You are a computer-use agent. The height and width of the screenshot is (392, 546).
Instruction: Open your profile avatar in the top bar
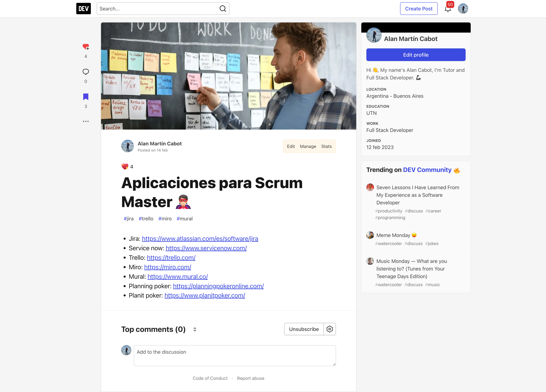click(x=463, y=8)
